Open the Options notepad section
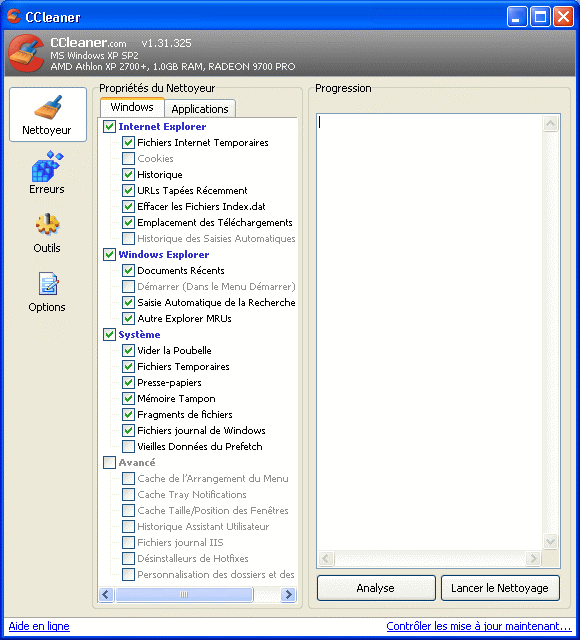 click(x=47, y=292)
